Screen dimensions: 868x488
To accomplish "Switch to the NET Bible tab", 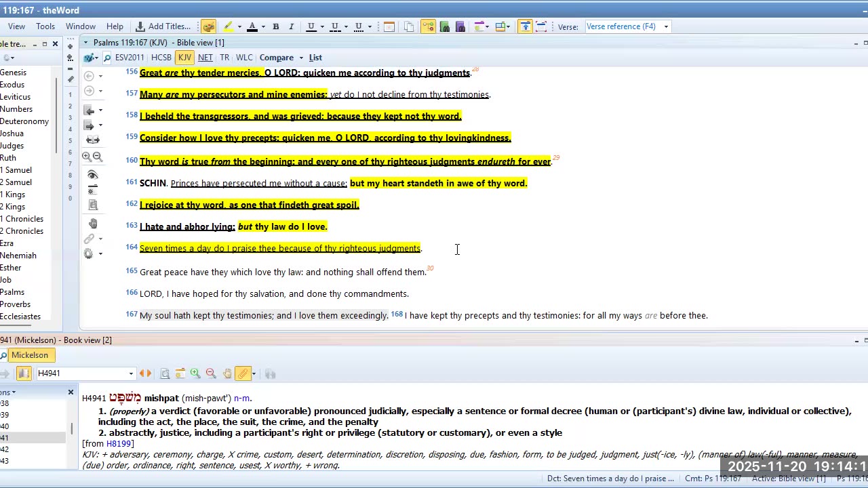I will 205,58.
